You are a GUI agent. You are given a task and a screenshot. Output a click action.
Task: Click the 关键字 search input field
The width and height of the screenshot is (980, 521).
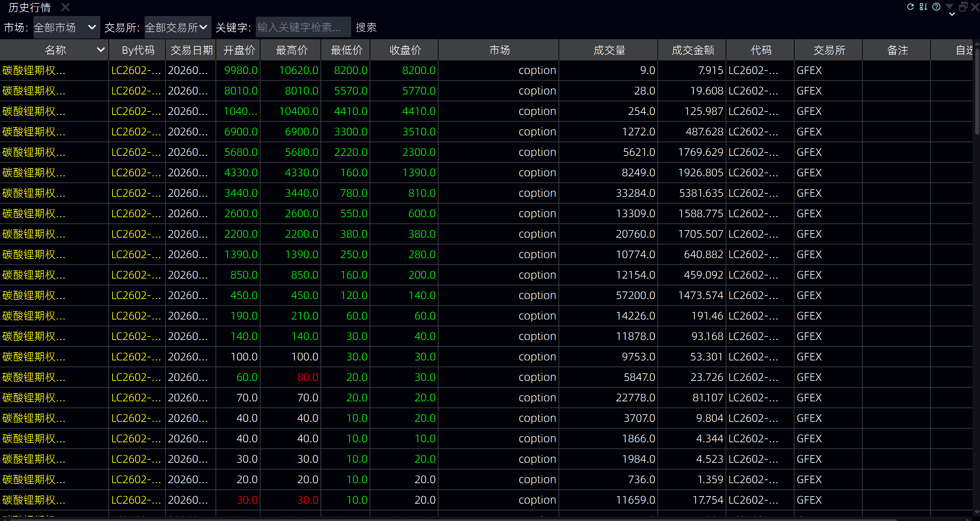(x=303, y=27)
